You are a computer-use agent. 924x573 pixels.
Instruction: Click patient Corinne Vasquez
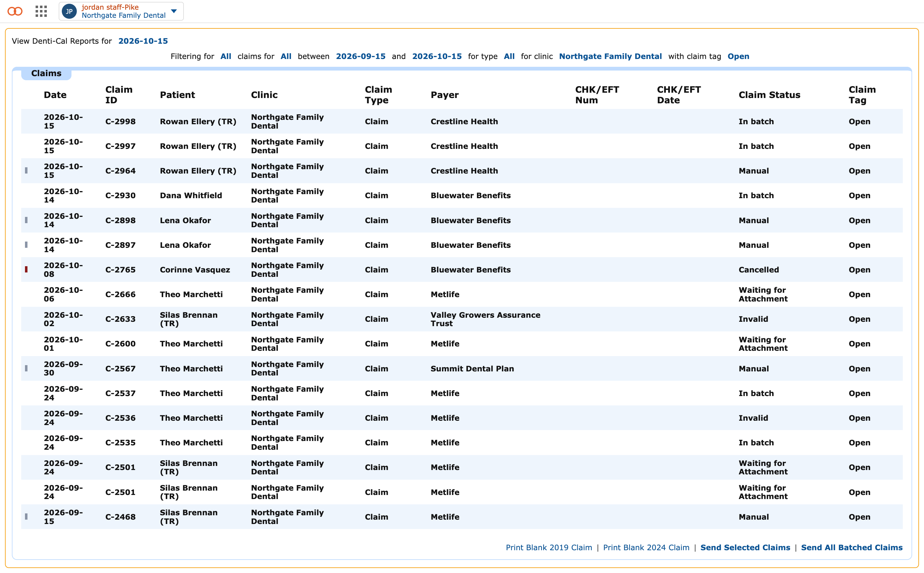click(x=195, y=269)
